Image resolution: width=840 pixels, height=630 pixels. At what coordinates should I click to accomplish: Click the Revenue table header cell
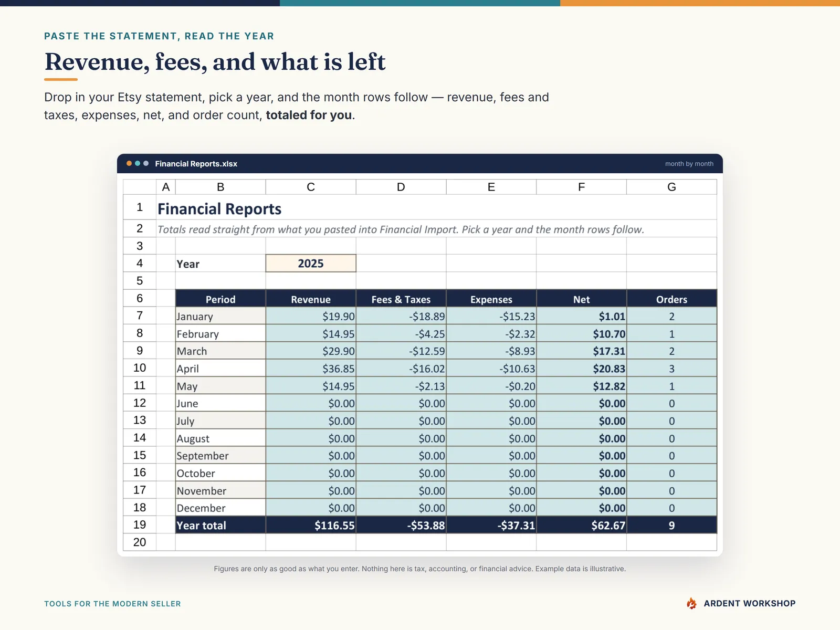pos(311,299)
